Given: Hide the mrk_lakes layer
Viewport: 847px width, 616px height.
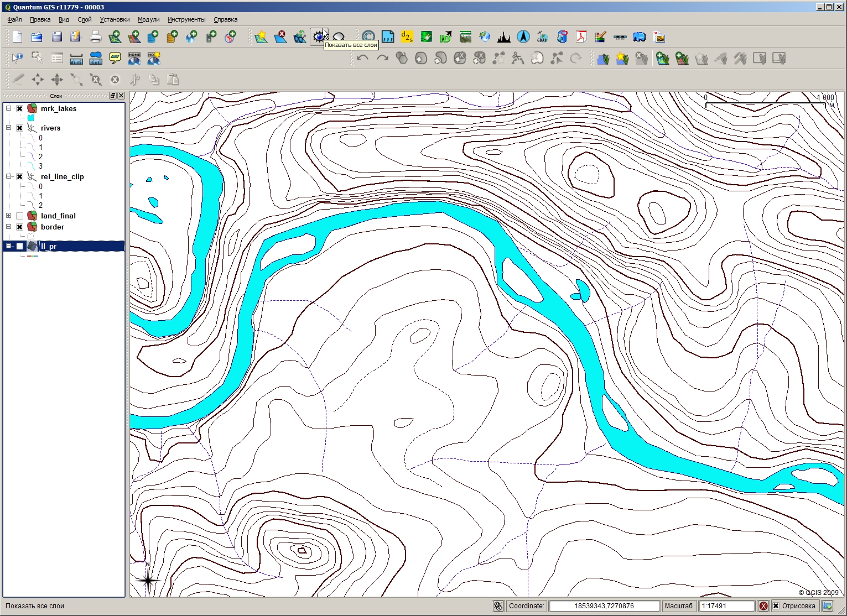Looking at the screenshot, I should [x=20, y=109].
